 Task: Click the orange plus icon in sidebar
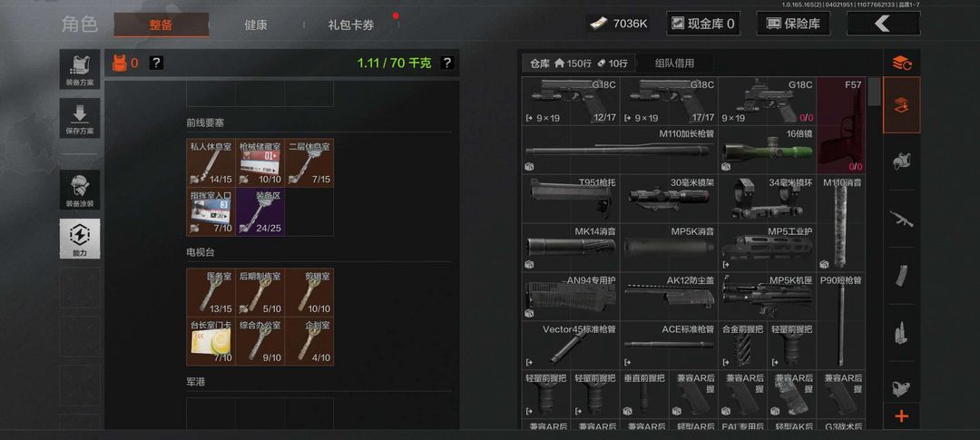click(x=901, y=416)
